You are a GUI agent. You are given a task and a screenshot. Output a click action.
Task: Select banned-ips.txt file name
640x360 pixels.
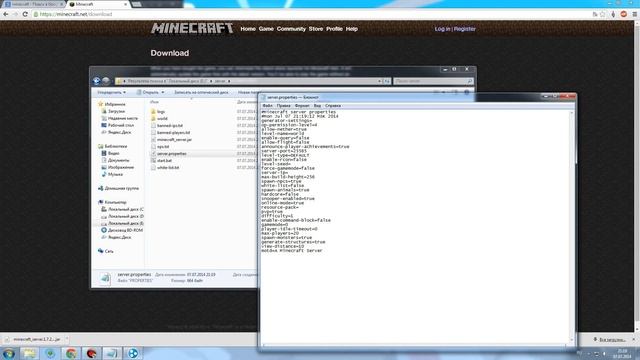point(170,126)
